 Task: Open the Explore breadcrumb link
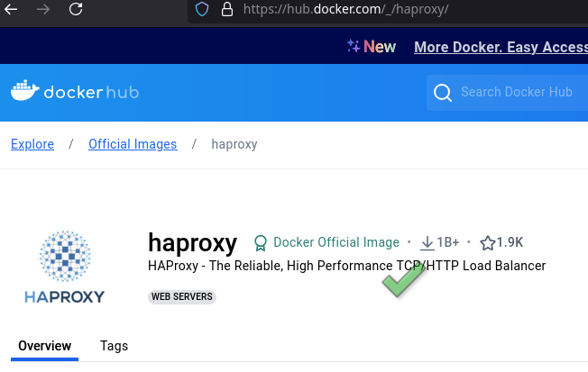[32, 144]
